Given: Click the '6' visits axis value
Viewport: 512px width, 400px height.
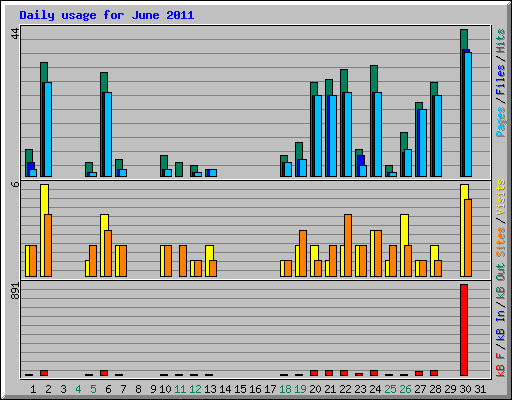Looking at the screenshot, I should [x=15, y=184].
